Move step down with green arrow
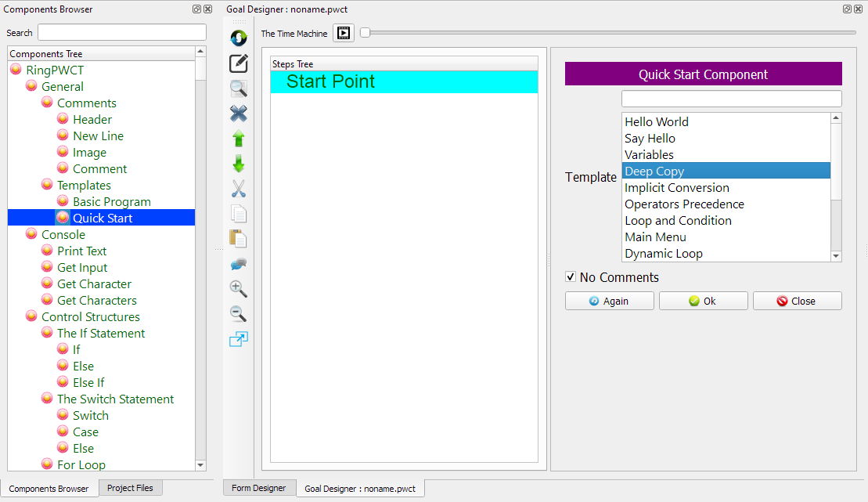The width and height of the screenshot is (868, 502). (x=239, y=164)
